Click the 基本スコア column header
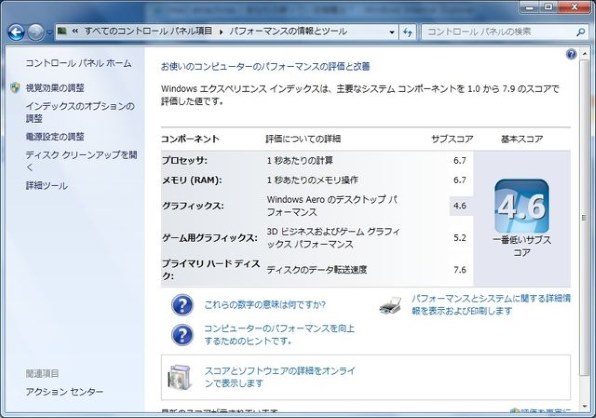Screen dimensions: 596x418 point(522,139)
